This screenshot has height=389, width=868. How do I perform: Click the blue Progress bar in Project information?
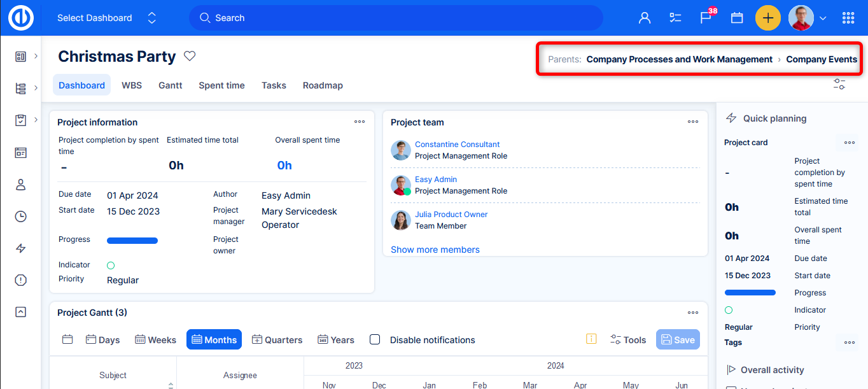click(x=132, y=241)
